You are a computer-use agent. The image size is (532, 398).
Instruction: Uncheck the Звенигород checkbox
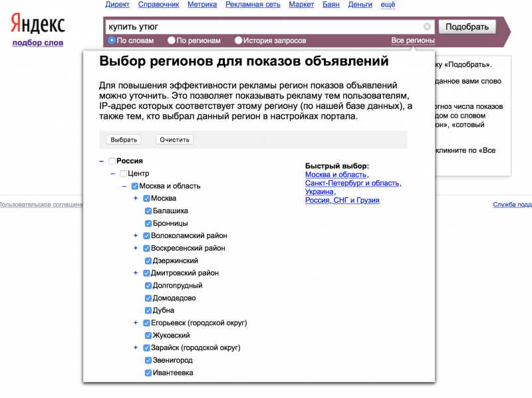coord(148,360)
